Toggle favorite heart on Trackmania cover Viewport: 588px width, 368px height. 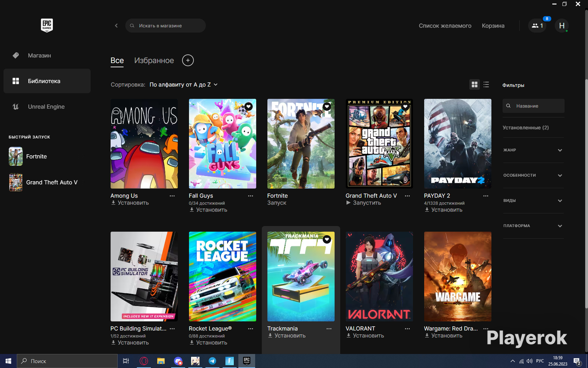tap(327, 240)
